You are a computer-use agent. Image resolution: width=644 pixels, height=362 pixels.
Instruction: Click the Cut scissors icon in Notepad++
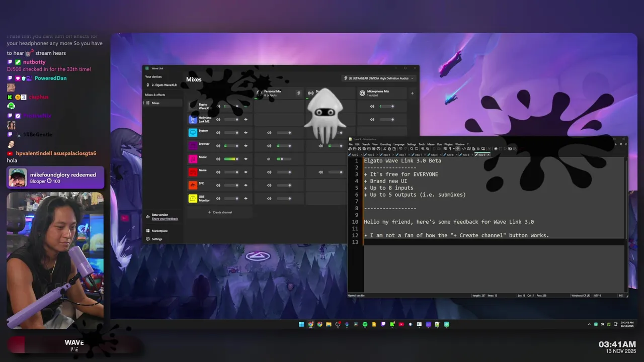click(384, 149)
